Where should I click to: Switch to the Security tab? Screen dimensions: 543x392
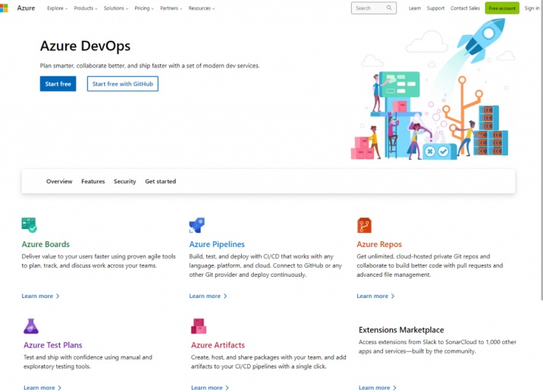[124, 181]
